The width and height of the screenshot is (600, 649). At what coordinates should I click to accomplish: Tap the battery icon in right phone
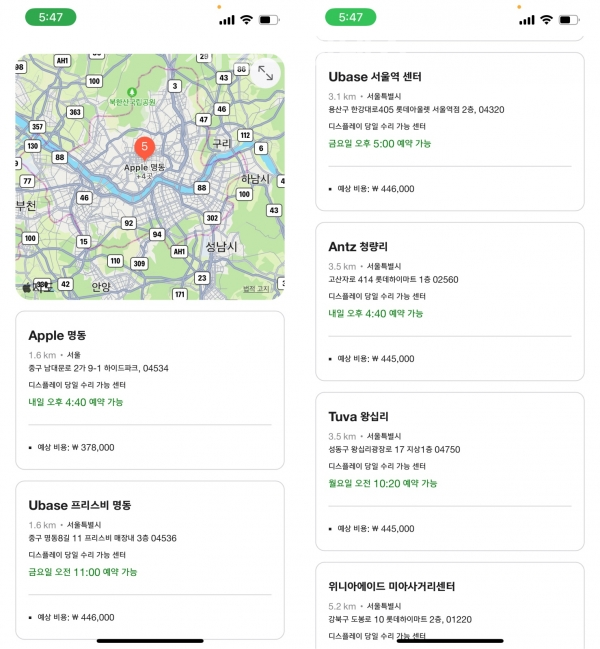click(x=569, y=19)
